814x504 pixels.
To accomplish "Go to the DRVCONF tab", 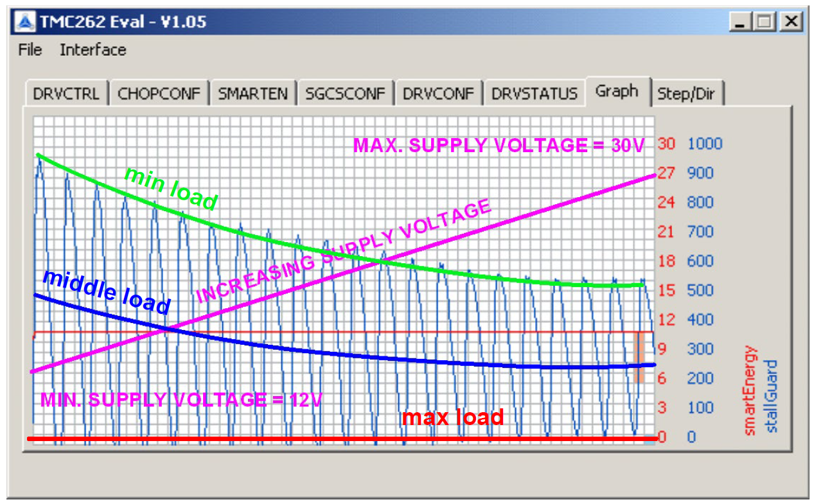I will (438, 94).
